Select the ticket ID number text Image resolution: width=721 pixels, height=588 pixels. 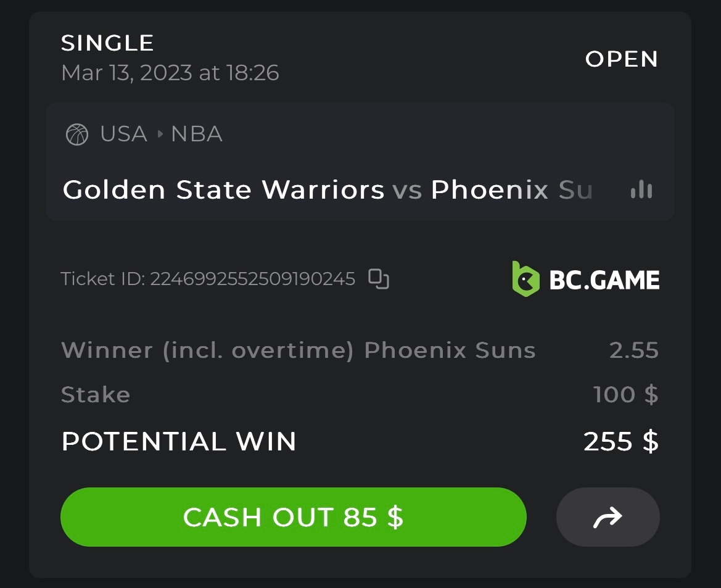[x=252, y=279]
